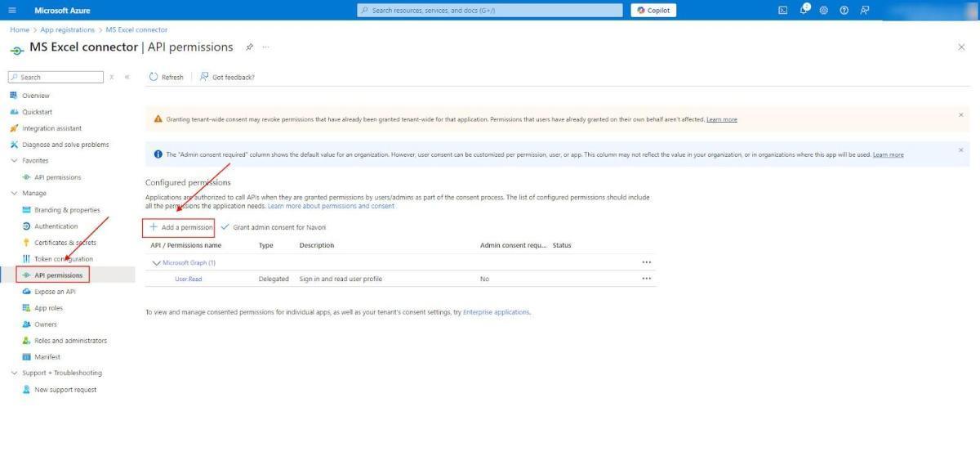Click the Copilot button

coord(653,10)
